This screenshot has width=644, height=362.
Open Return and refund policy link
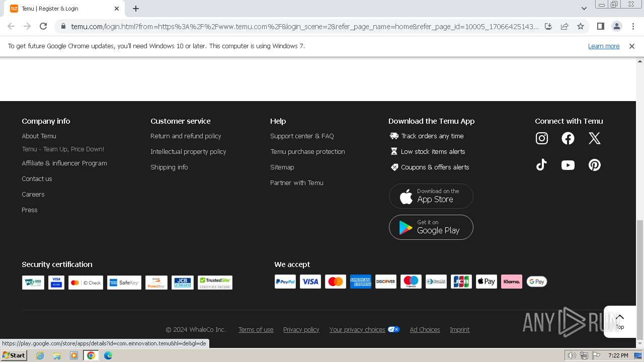pyautogui.click(x=186, y=136)
